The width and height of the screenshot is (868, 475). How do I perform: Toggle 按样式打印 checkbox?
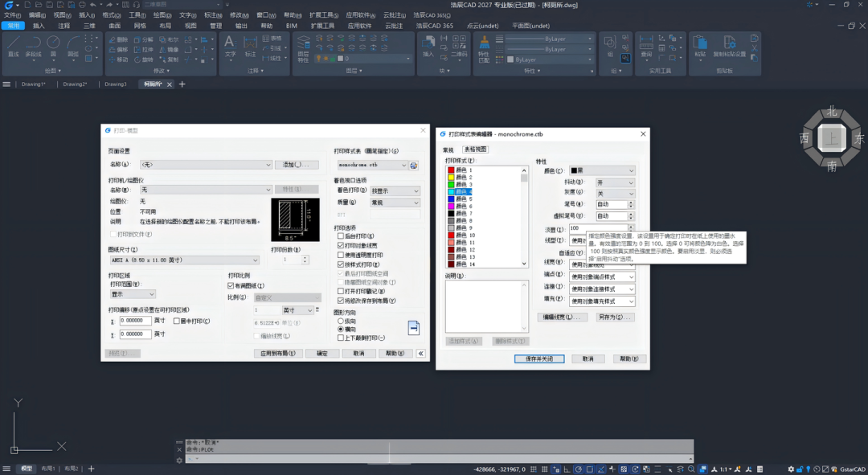[x=341, y=264]
